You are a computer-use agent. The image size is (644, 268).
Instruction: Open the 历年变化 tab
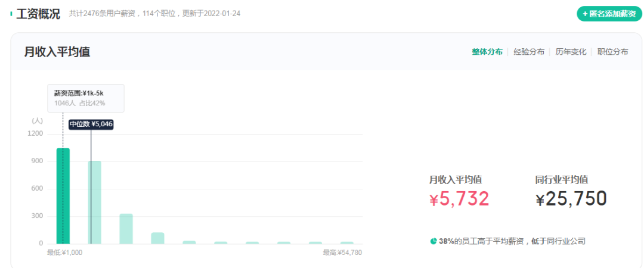571,52
